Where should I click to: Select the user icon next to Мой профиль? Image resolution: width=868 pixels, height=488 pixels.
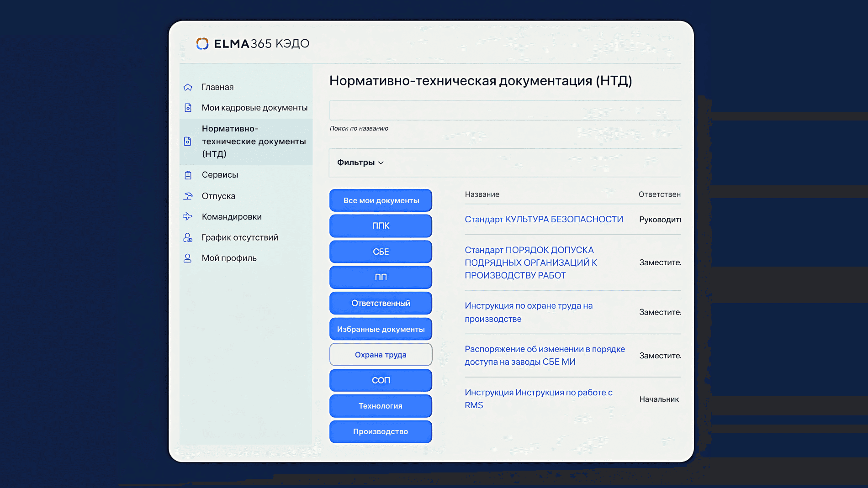tap(188, 258)
